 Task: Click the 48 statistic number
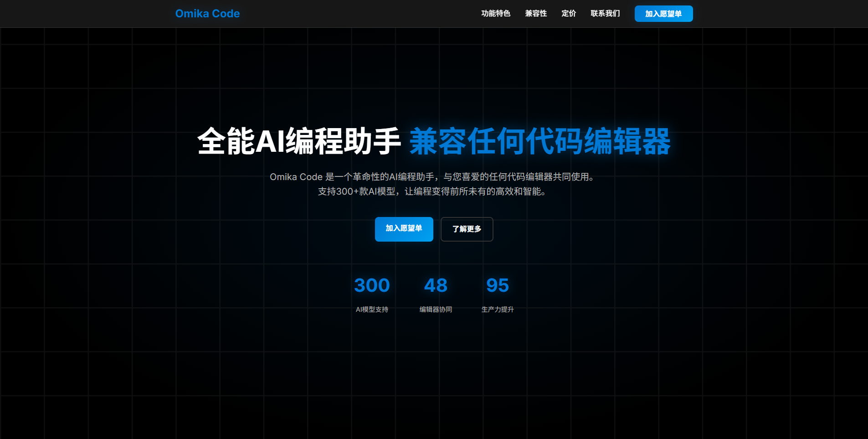coord(436,285)
